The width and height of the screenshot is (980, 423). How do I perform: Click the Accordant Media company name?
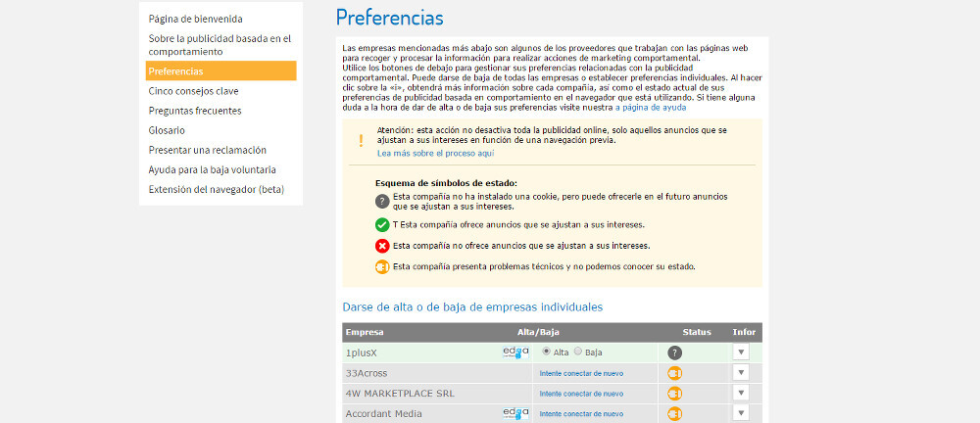(384, 413)
